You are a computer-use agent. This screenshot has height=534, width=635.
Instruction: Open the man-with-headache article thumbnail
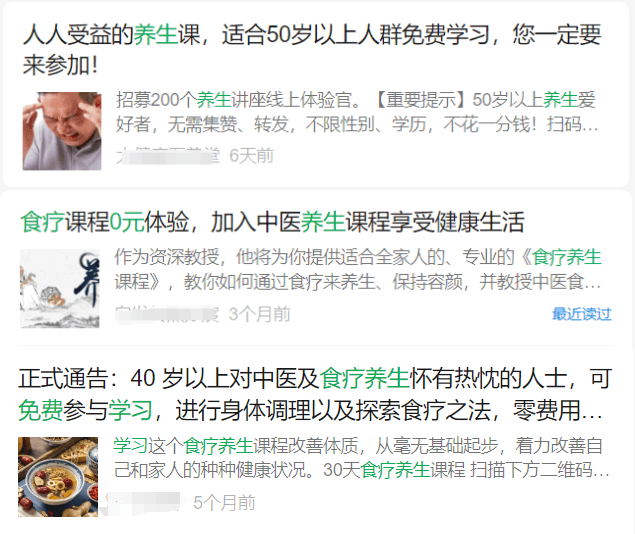(62, 131)
